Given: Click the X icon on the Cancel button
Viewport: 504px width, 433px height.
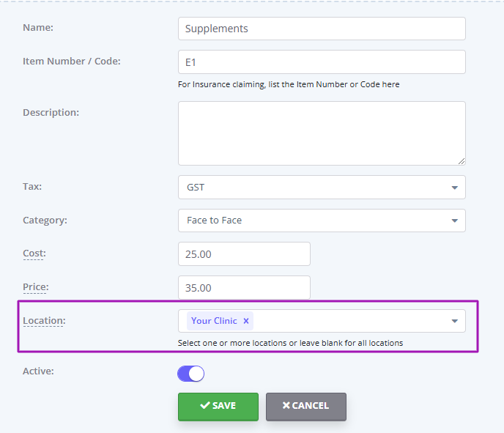Looking at the screenshot, I should [286, 405].
